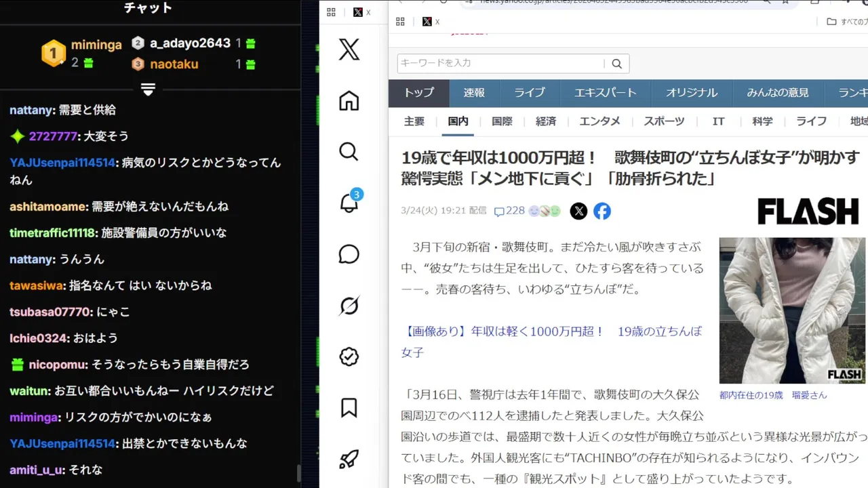Click naotaku's bronze rank 3 badge
The height and width of the screenshot is (488, 868).
(x=138, y=64)
